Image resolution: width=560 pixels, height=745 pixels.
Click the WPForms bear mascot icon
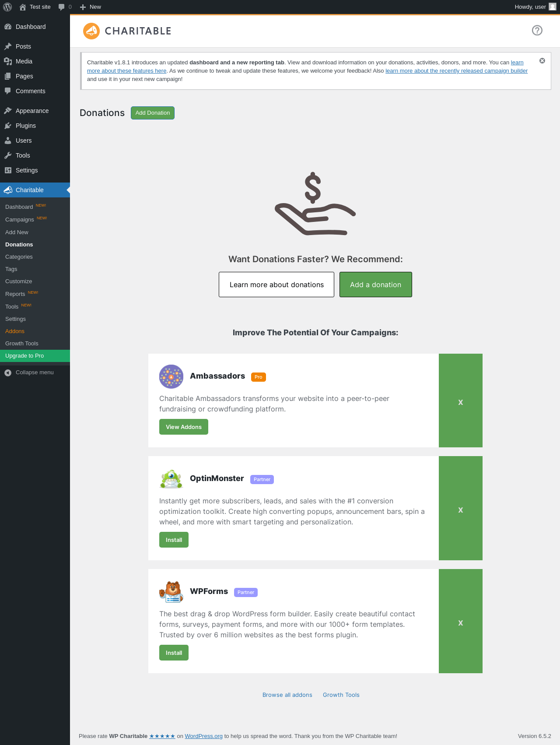tap(171, 592)
